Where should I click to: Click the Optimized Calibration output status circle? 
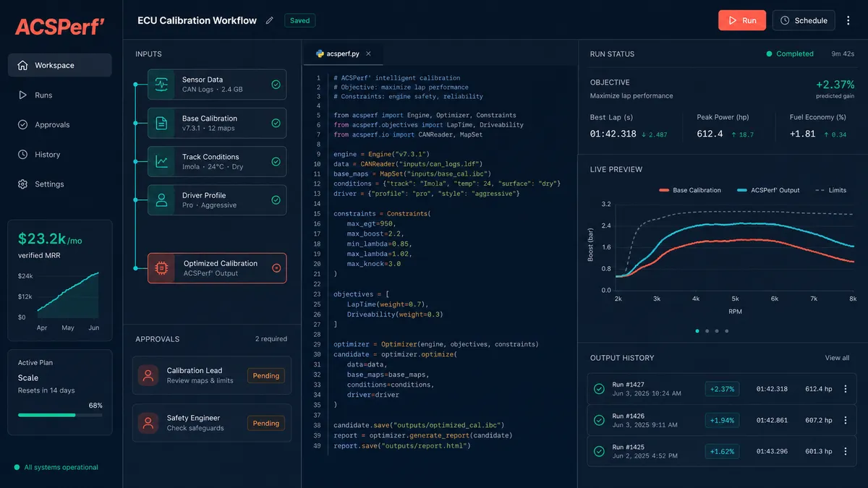click(x=276, y=268)
